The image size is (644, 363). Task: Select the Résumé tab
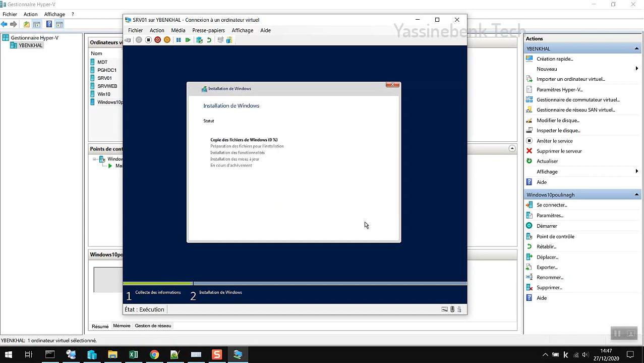pyautogui.click(x=100, y=326)
